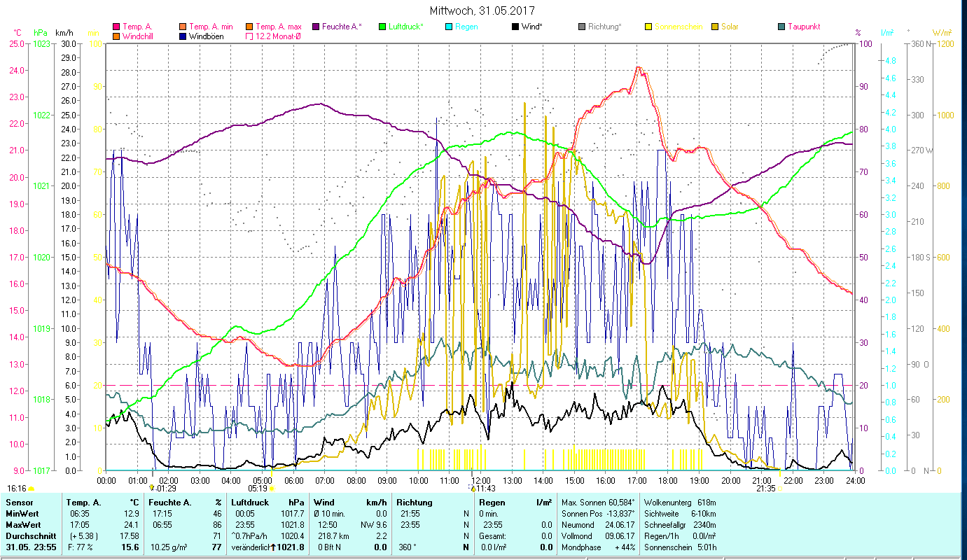Click the purple Feuchte A. legend swatch
967x560 pixels.
[316, 27]
